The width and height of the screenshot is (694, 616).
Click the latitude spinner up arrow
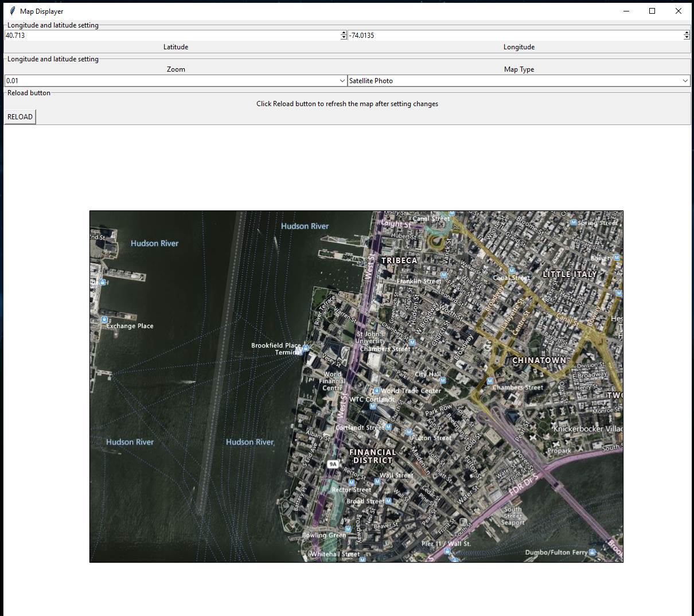(x=343, y=33)
